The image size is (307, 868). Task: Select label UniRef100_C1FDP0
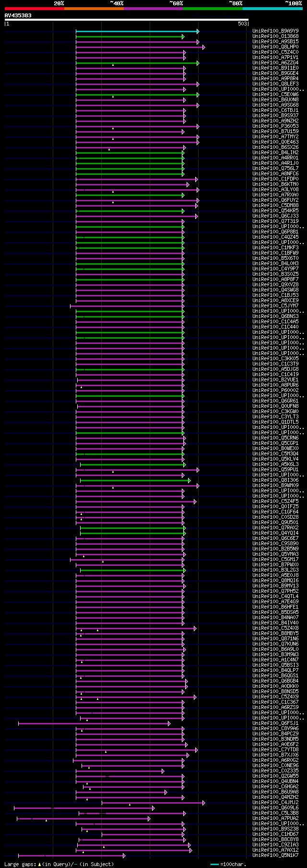[x=275, y=179]
